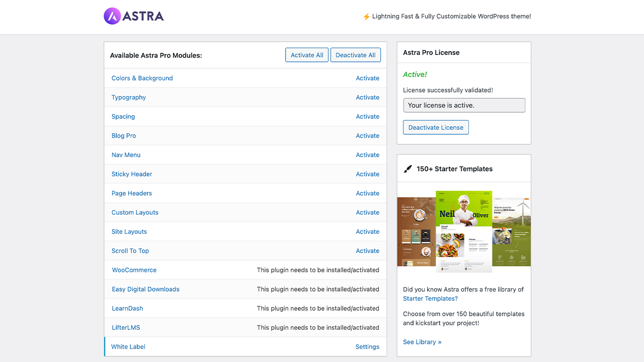This screenshot has height=362, width=644.
Task: Open the LearnDash module link
Action: pyautogui.click(x=127, y=308)
